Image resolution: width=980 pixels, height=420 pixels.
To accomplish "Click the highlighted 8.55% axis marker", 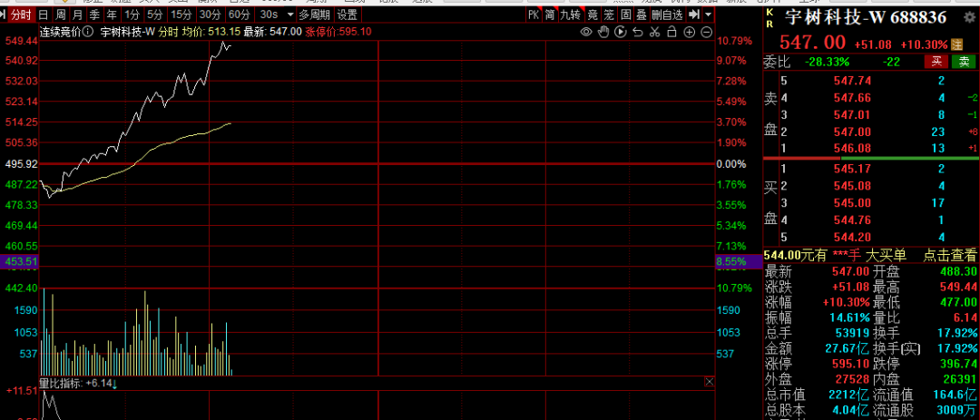I will click(x=739, y=262).
